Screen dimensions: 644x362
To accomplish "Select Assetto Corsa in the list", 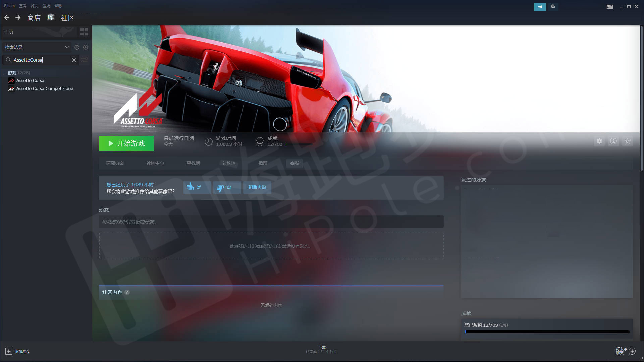I will point(30,81).
